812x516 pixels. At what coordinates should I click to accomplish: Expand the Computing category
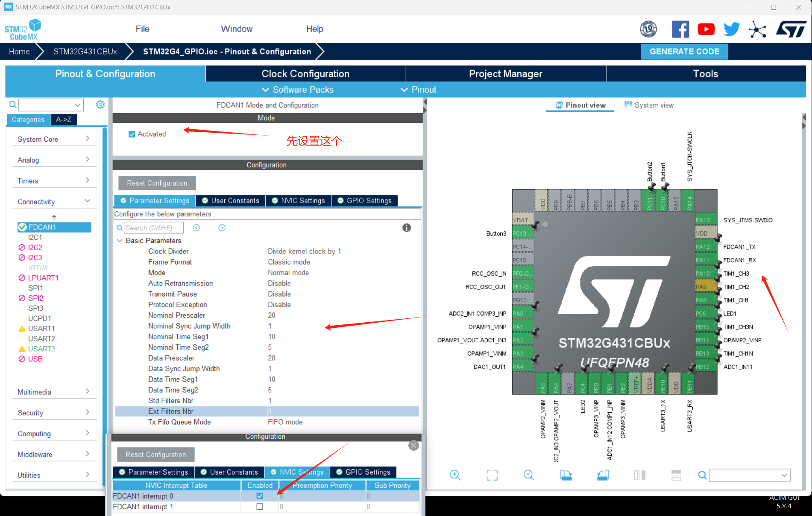(54, 434)
